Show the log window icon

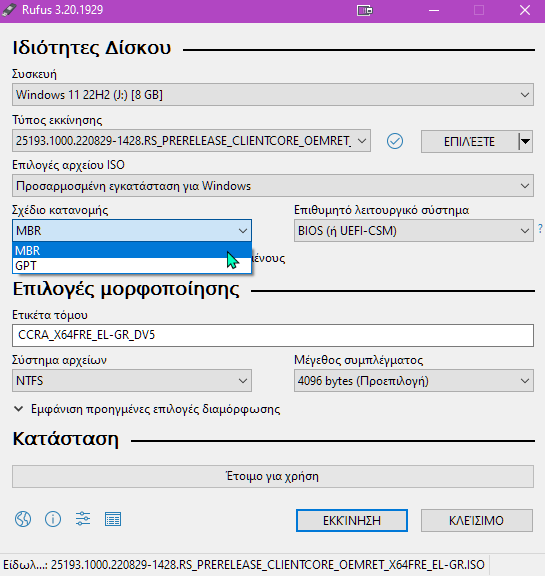(113, 519)
